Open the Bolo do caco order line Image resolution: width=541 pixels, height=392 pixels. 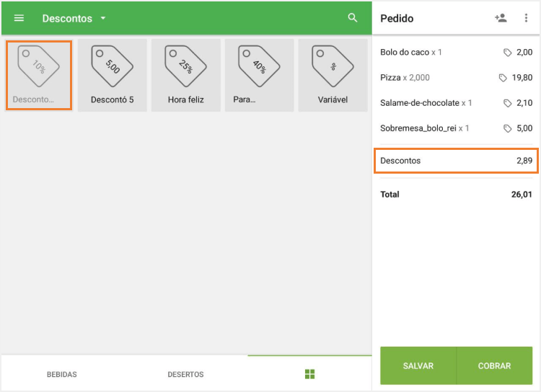[456, 53]
